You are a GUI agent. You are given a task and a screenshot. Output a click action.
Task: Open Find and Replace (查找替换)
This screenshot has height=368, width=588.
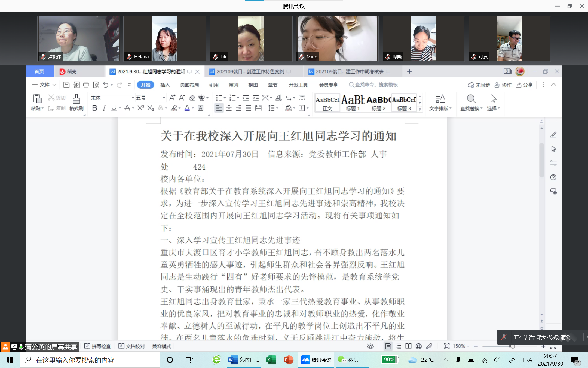coord(471,102)
